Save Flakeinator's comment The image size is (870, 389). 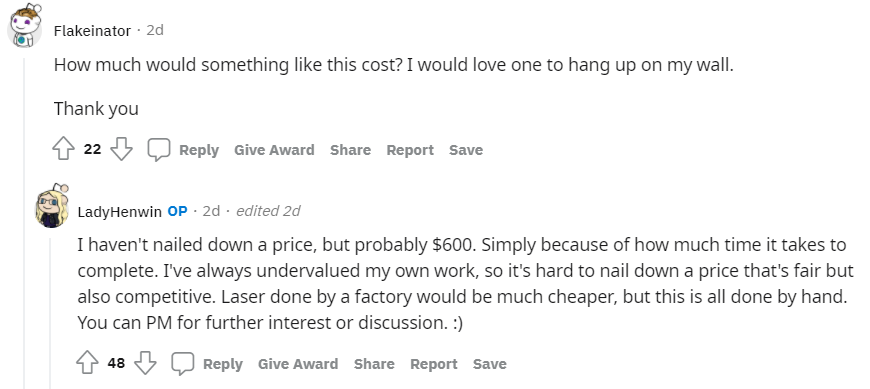(466, 150)
